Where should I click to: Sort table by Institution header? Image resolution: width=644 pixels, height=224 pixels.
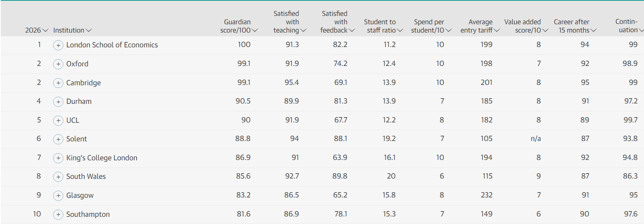pos(72,30)
